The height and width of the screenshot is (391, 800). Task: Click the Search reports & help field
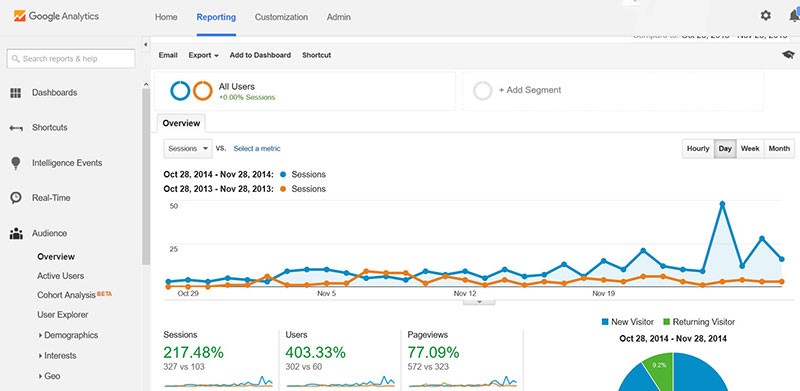[x=71, y=59]
